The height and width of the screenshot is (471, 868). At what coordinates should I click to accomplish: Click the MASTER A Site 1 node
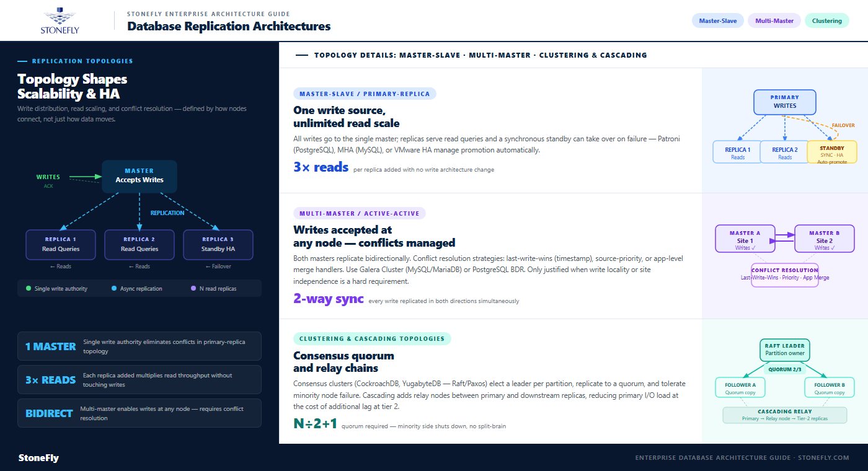745,239
